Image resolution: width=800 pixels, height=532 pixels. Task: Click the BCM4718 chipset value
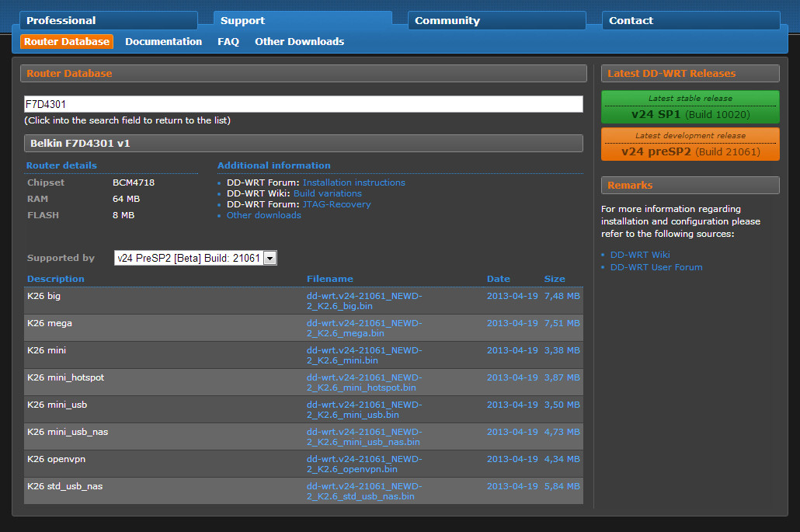pos(133,183)
